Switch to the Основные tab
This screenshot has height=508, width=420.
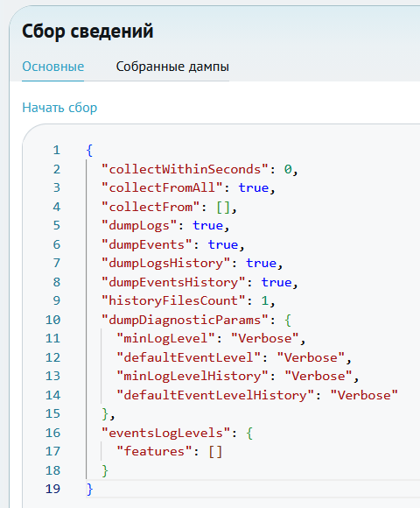point(53,67)
